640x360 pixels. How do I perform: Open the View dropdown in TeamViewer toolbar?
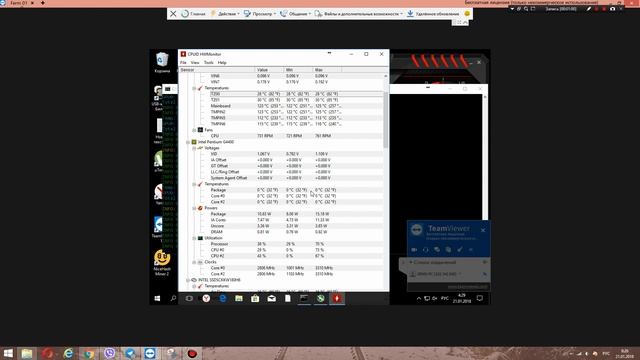click(x=260, y=13)
